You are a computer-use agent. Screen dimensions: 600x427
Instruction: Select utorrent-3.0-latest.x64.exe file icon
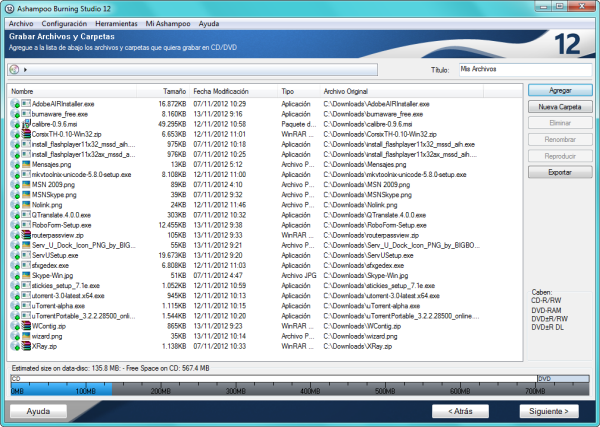pyautogui.click(x=26, y=295)
